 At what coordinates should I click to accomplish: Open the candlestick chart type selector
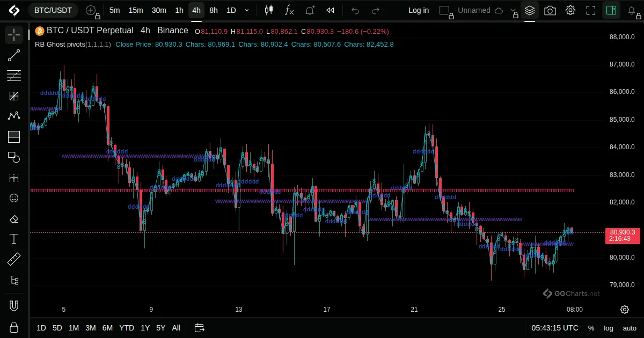pyautogui.click(x=269, y=10)
